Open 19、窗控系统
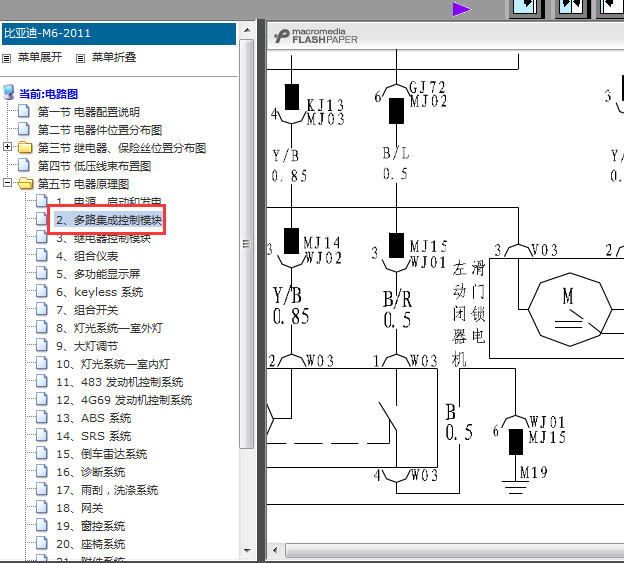 tap(91, 526)
